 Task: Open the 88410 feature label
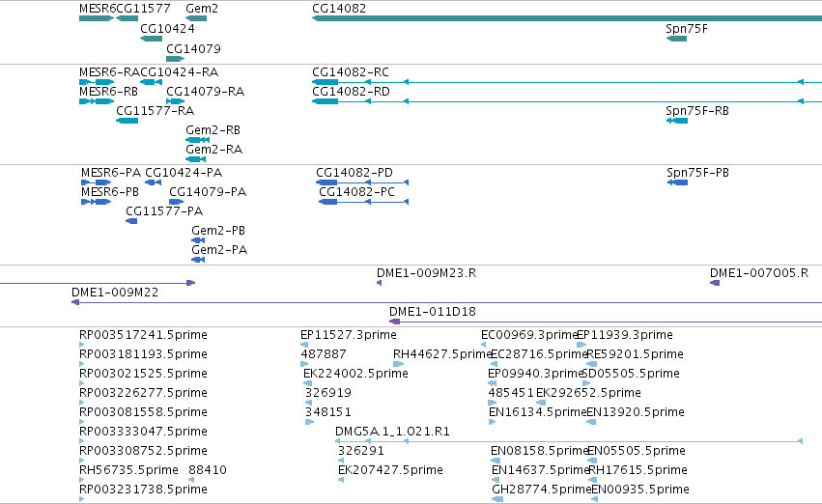click(x=208, y=471)
